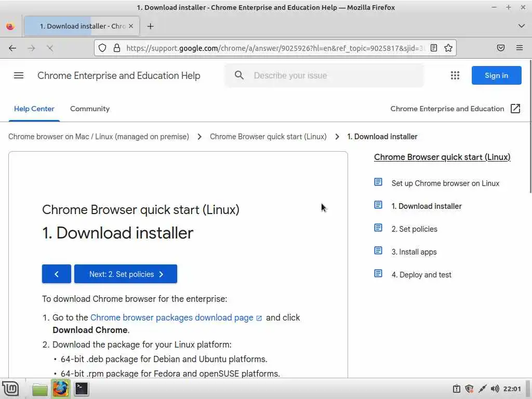Toggle reader view icon in address bar
The image size is (532, 399).
tap(434, 48)
